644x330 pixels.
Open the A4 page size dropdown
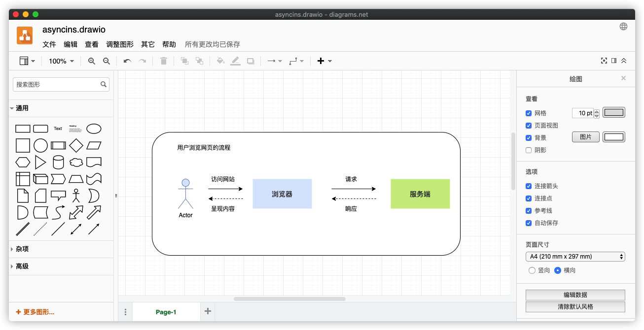pos(575,257)
